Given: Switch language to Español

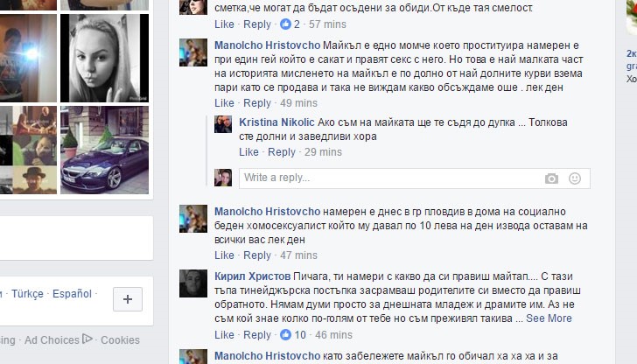Looking at the screenshot, I should pyautogui.click(x=72, y=294).
